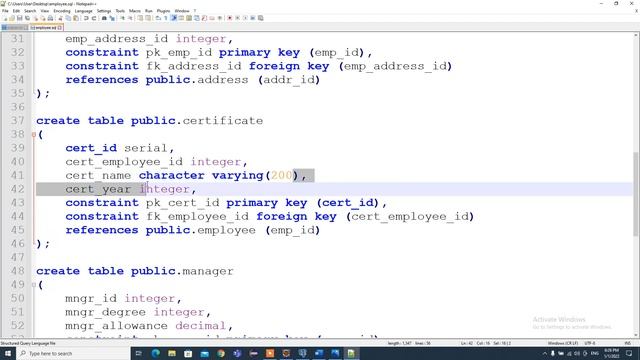Screen dimensions: 640x360
Task: Click the Close All toolbar icon
Action: (43, 18)
